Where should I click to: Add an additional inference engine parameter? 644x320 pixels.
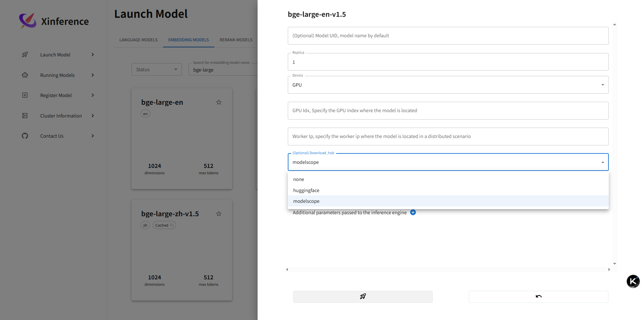(x=413, y=212)
